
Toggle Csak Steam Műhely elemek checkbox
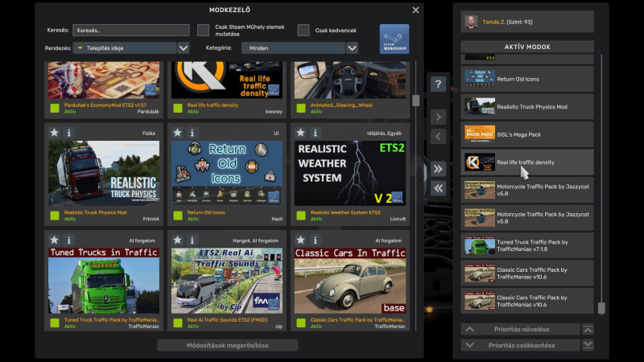[203, 30]
